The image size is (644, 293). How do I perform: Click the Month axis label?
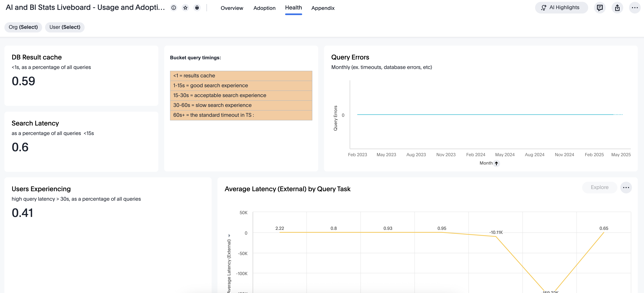[486, 163]
